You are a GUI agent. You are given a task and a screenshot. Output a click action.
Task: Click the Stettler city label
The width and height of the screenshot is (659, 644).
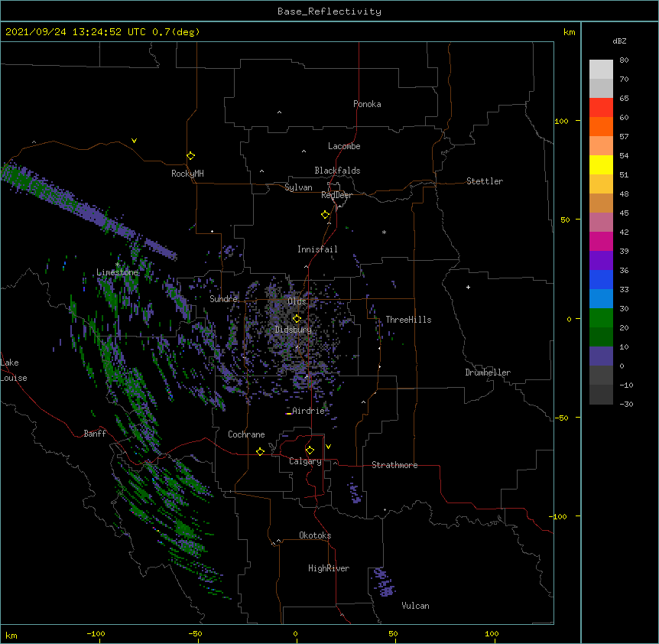(485, 181)
